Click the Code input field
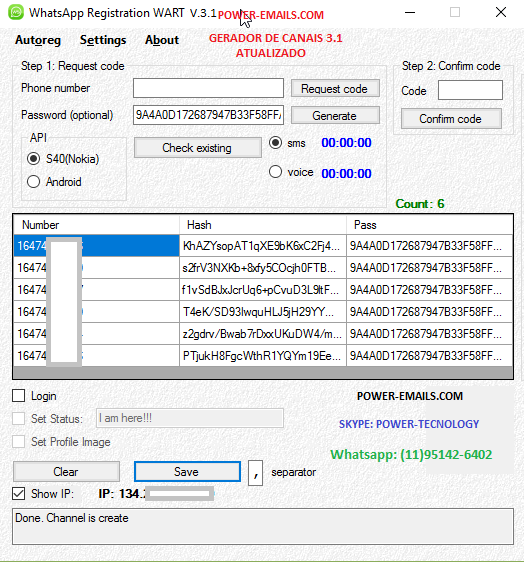This screenshot has height=562, width=524. [x=470, y=90]
